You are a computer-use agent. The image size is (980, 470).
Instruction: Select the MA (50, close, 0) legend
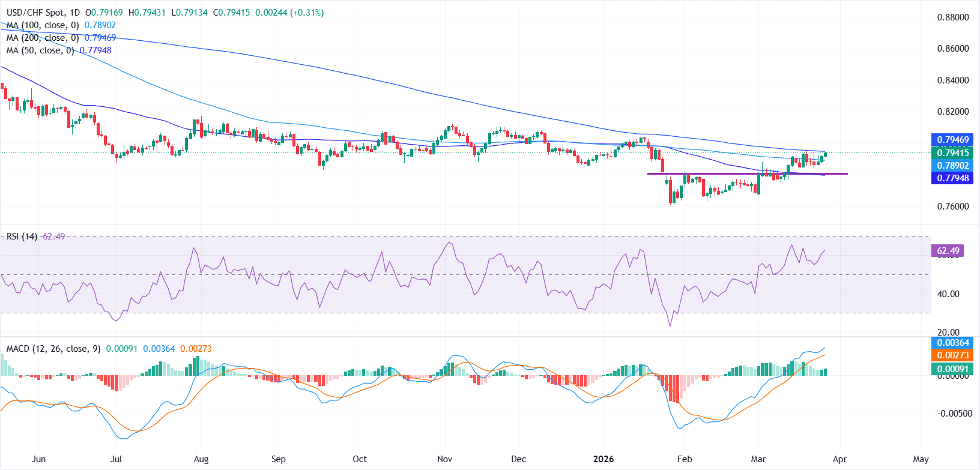(x=41, y=50)
